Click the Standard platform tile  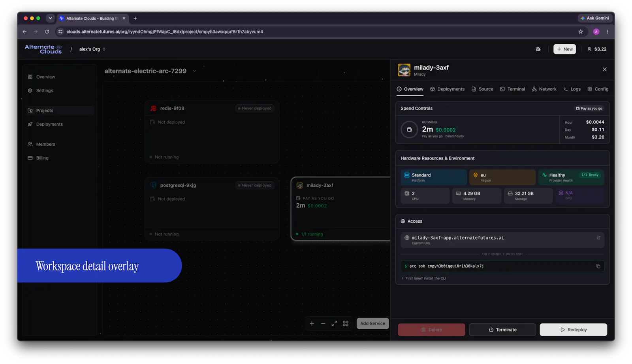click(x=434, y=177)
